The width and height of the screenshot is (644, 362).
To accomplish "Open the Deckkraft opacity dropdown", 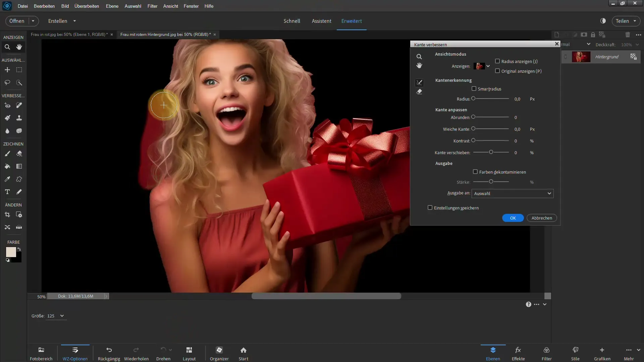I will coord(637,45).
